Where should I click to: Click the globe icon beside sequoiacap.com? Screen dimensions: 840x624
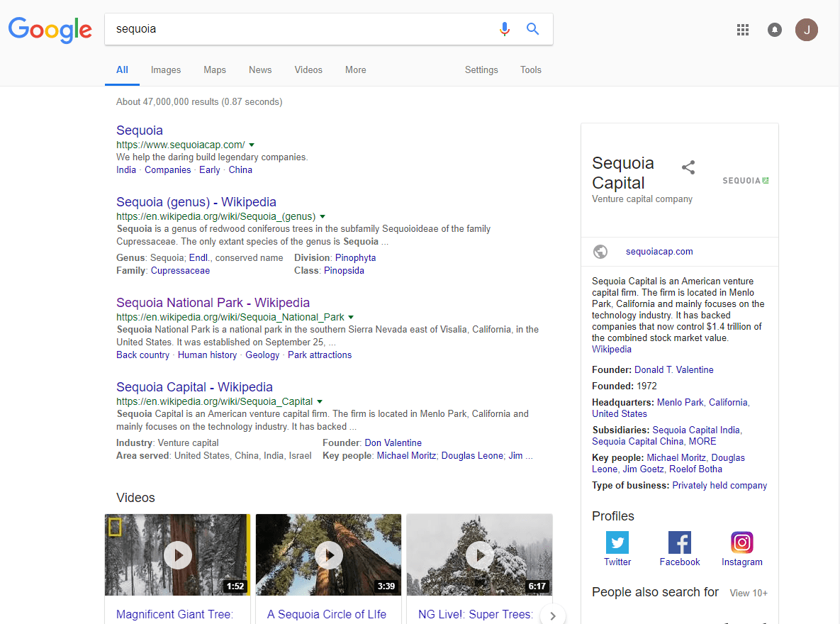point(600,252)
